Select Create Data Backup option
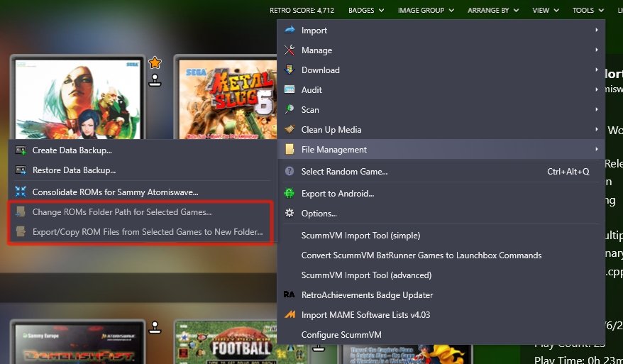 click(141, 150)
